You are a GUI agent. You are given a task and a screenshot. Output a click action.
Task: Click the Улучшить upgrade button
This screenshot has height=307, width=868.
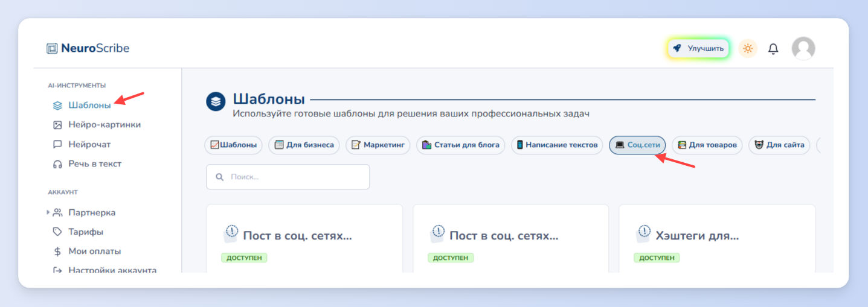pos(699,48)
